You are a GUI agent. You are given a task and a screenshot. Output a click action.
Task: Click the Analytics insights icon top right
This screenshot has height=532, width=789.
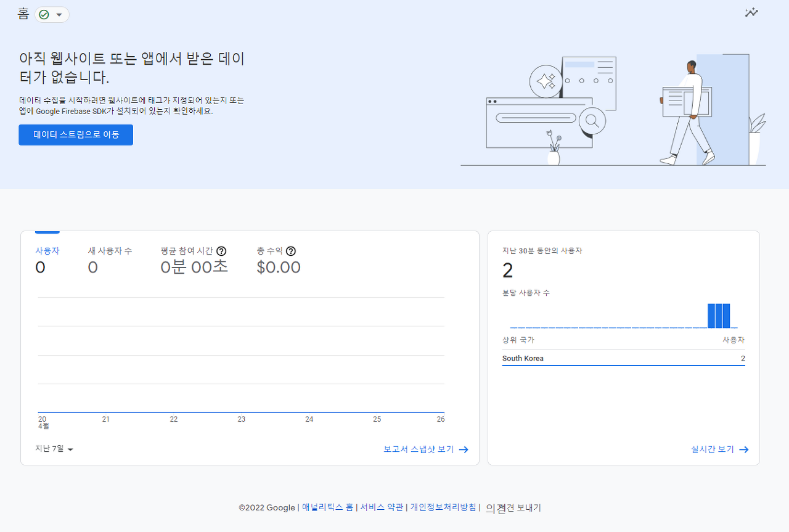(751, 12)
